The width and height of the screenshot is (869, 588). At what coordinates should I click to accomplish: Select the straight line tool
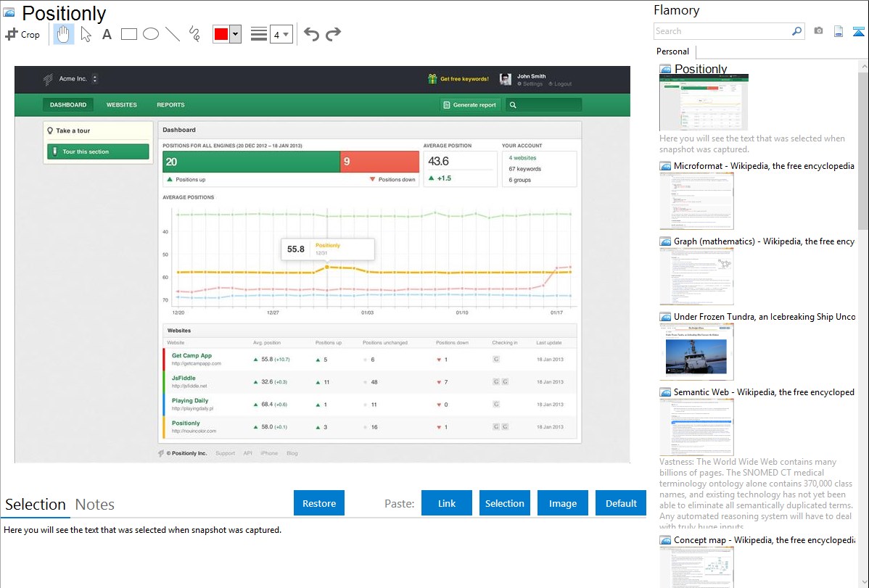click(x=173, y=34)
